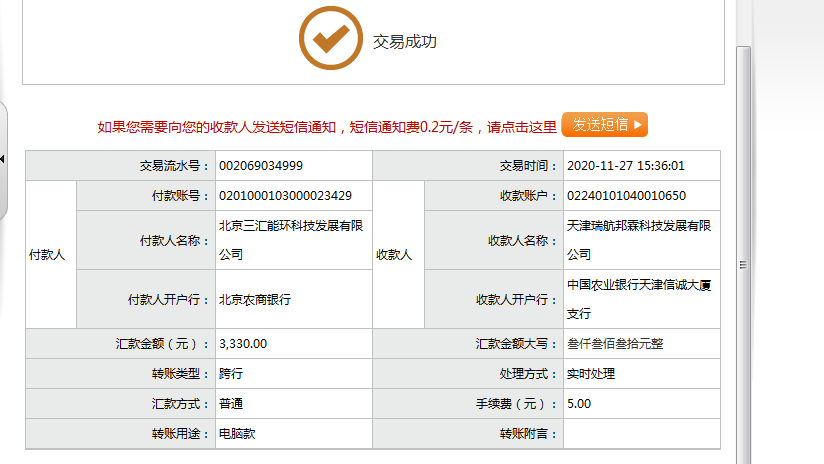Click the transfer purpose value 电脑款

pyautogui.click(x=237, y=434)
